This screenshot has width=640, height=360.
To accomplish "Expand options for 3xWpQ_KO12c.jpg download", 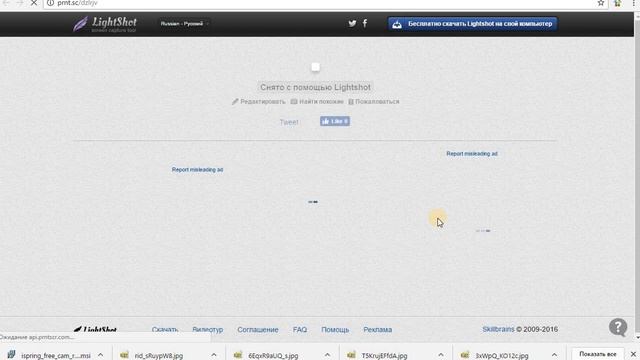I will [x=554, y=355].
